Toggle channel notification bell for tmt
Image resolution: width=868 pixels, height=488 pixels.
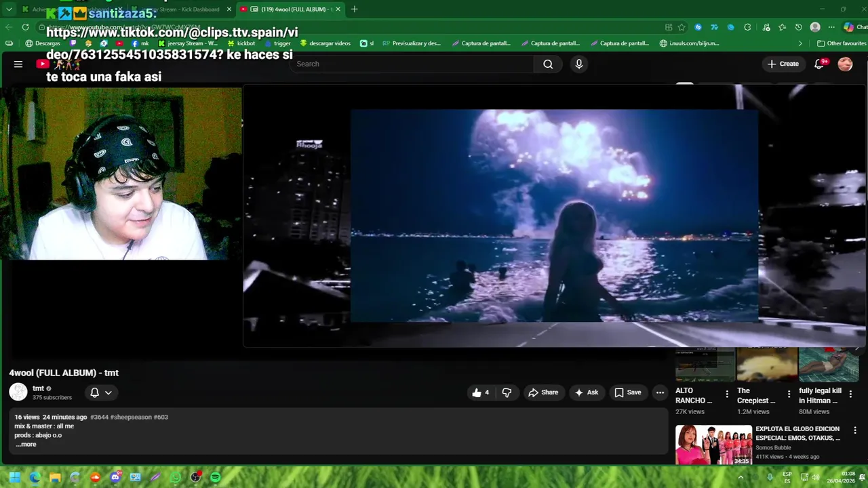(x=101, y=392)
